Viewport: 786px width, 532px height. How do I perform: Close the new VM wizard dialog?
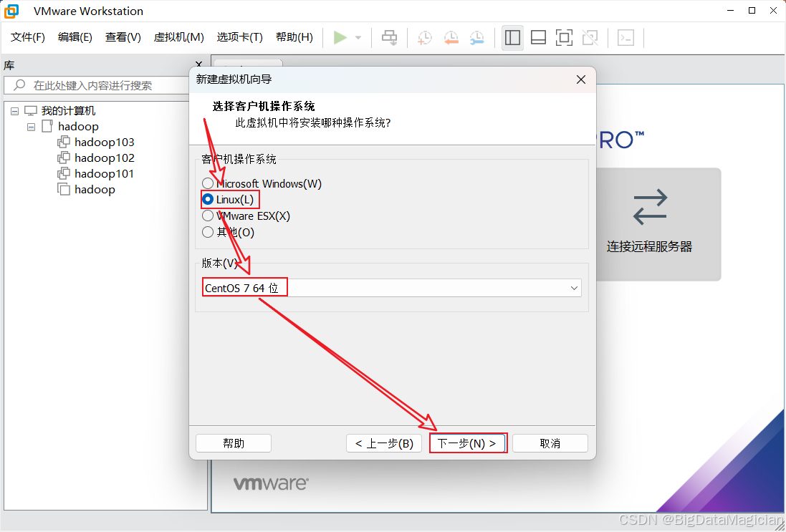click(x=581, y=79)
